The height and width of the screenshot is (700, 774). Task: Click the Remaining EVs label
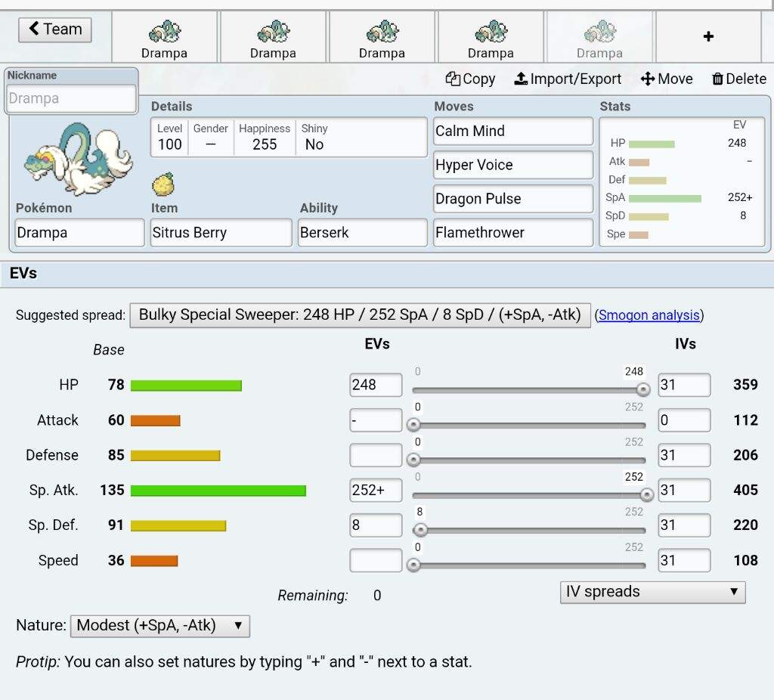pyautogui.click(x=313, y=596)
